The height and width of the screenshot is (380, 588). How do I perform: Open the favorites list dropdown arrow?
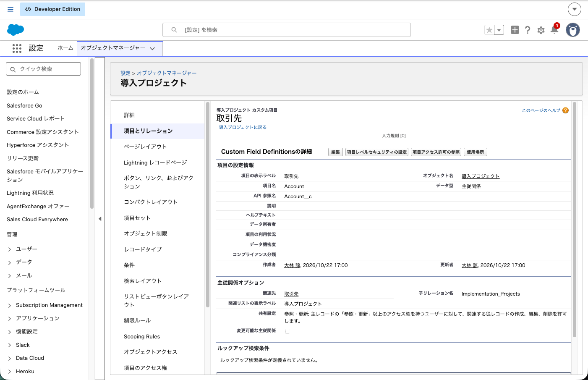(499, 30)
